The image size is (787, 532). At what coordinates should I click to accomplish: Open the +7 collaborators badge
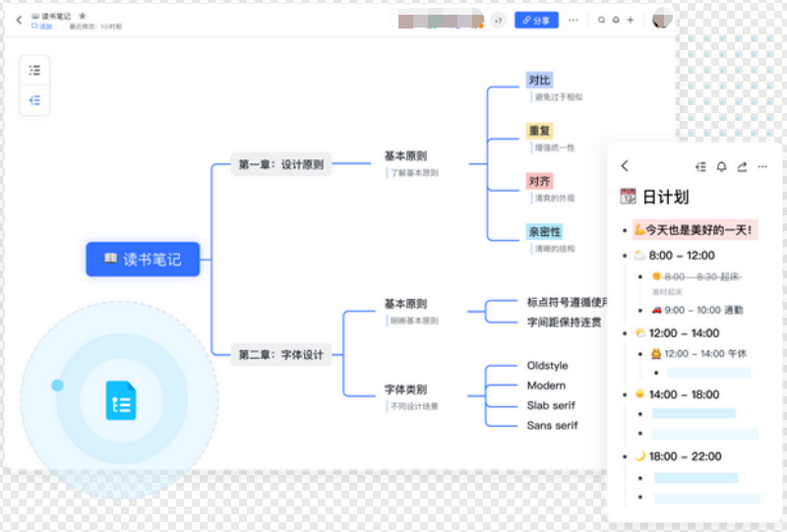click(x=498, y=21)
